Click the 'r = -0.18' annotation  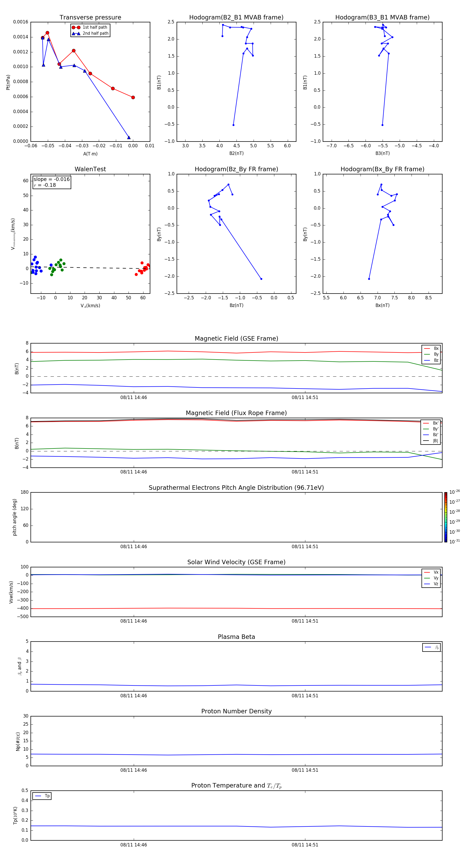[x=45, y=185]
